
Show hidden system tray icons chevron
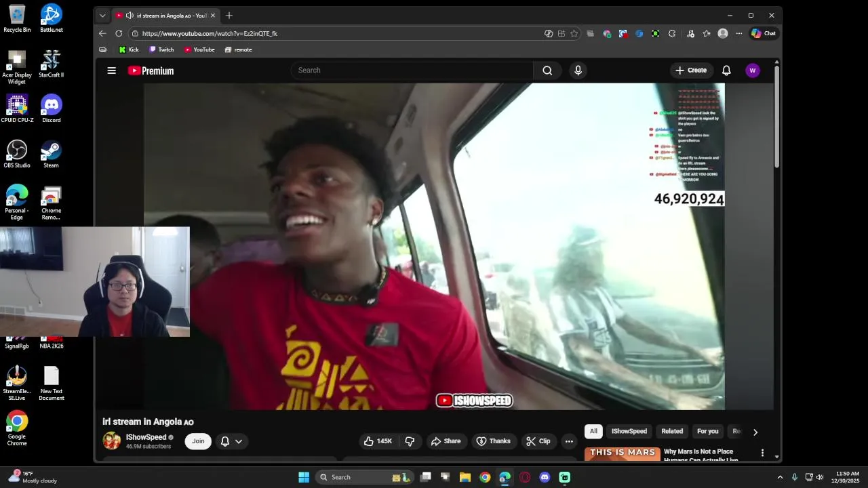click(x=780, y=477)
